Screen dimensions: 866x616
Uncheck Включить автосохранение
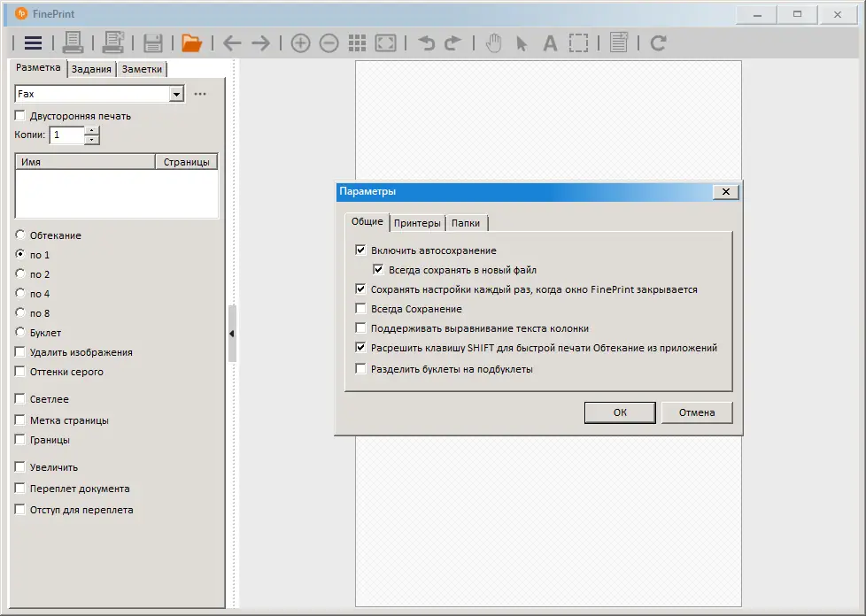click(360, 250)
